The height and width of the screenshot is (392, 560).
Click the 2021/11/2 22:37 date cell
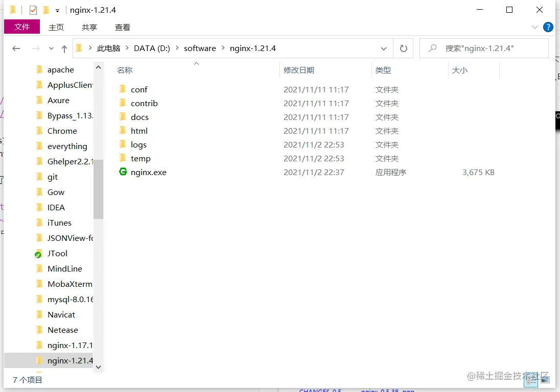coord(314,173)
